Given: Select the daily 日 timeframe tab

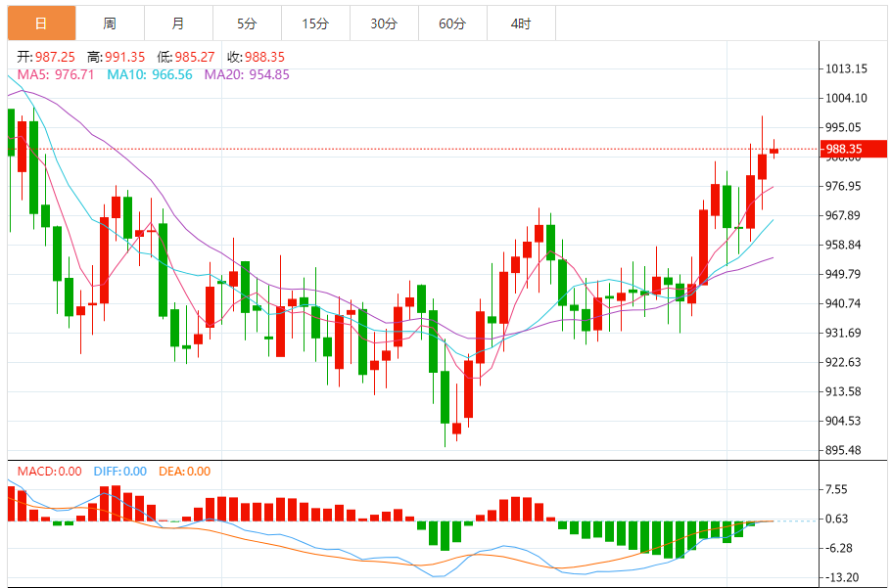Looking at the screenshot, I should [41, 23].
